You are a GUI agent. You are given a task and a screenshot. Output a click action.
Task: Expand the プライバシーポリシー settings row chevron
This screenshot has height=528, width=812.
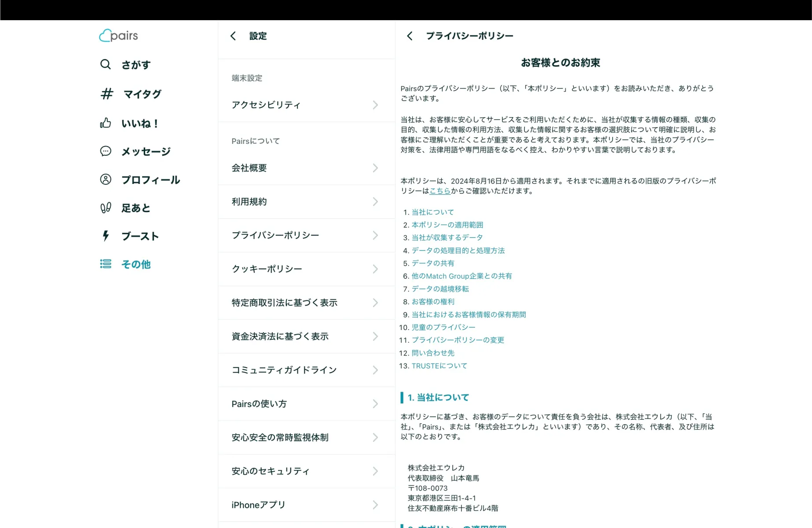pyautogui.click(x=375, y=235)
